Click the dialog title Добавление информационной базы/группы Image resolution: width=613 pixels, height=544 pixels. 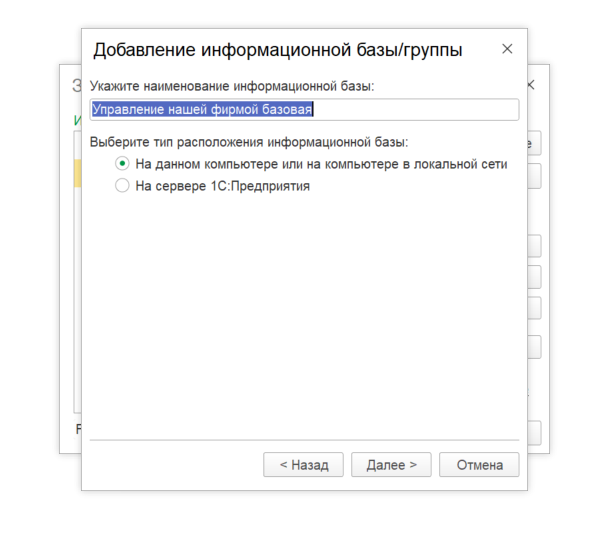click(277, 50)
